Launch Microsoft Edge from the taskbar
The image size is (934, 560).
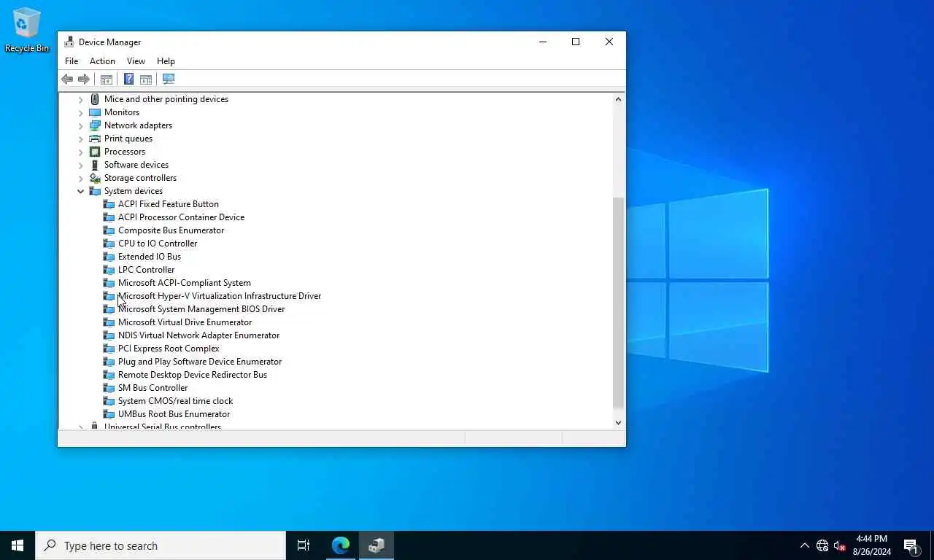(341, 545)
